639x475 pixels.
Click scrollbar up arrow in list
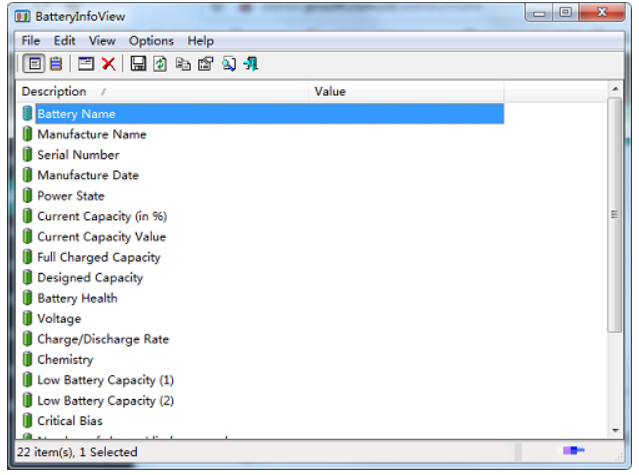click(x=614, y=91)
